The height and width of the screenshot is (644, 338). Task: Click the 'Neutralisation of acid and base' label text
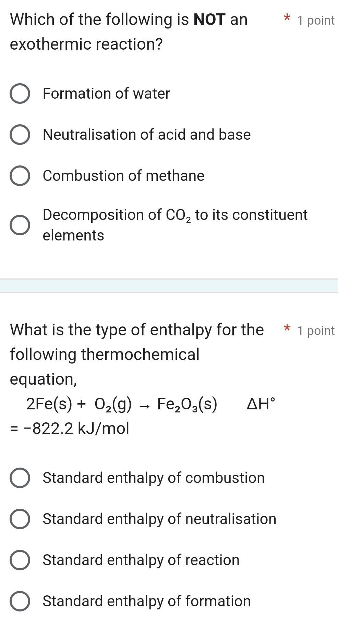tap(147, 135)
